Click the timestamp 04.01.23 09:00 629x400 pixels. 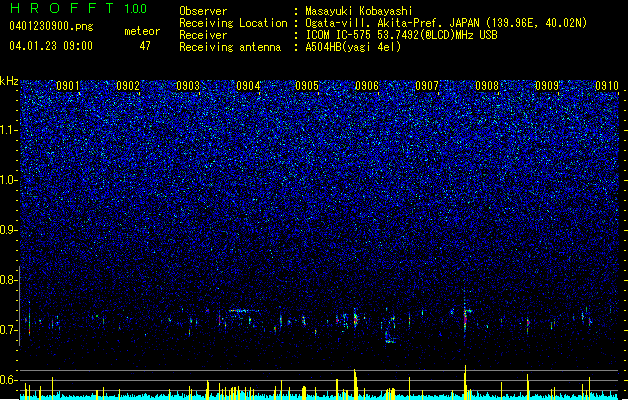click(x=51, y=46)
